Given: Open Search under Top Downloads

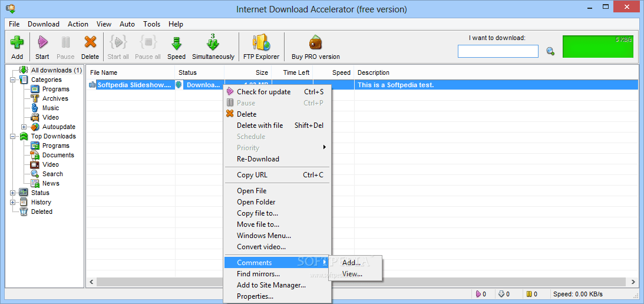Looking at the screenshot, I should tap(52, 174).
